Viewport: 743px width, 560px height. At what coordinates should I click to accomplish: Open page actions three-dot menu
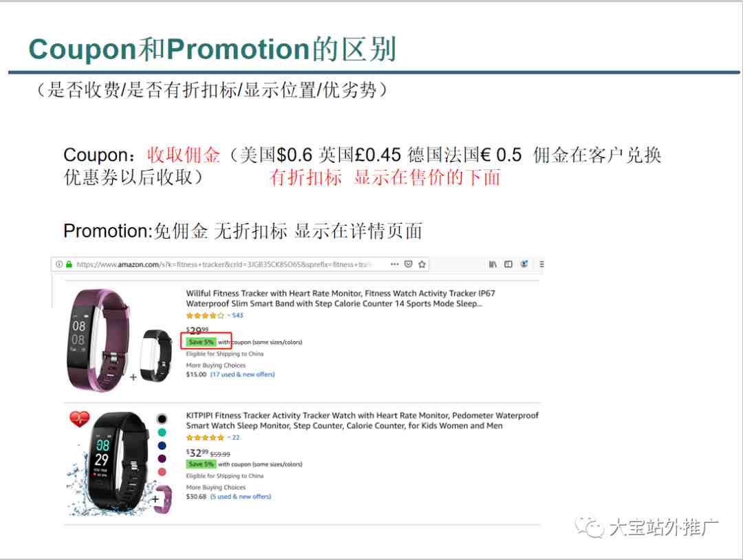394,264
